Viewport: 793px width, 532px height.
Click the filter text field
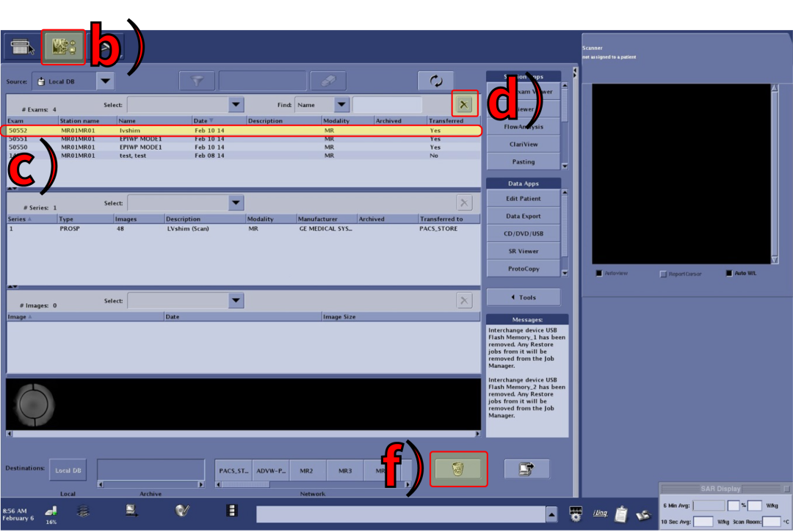(x=262, y=80)
